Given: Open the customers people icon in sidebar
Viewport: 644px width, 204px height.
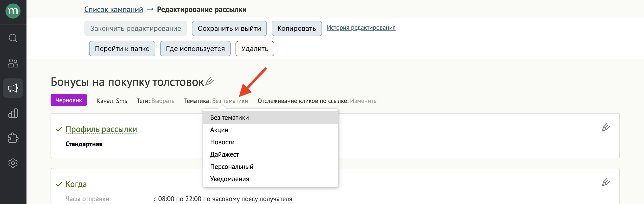Looking at the screenshot, I should coord(13,63).
